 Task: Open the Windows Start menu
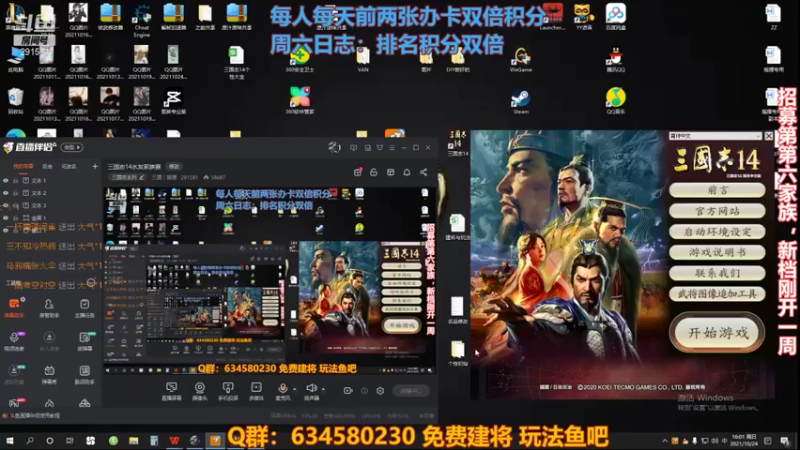(x=10, y=440)
